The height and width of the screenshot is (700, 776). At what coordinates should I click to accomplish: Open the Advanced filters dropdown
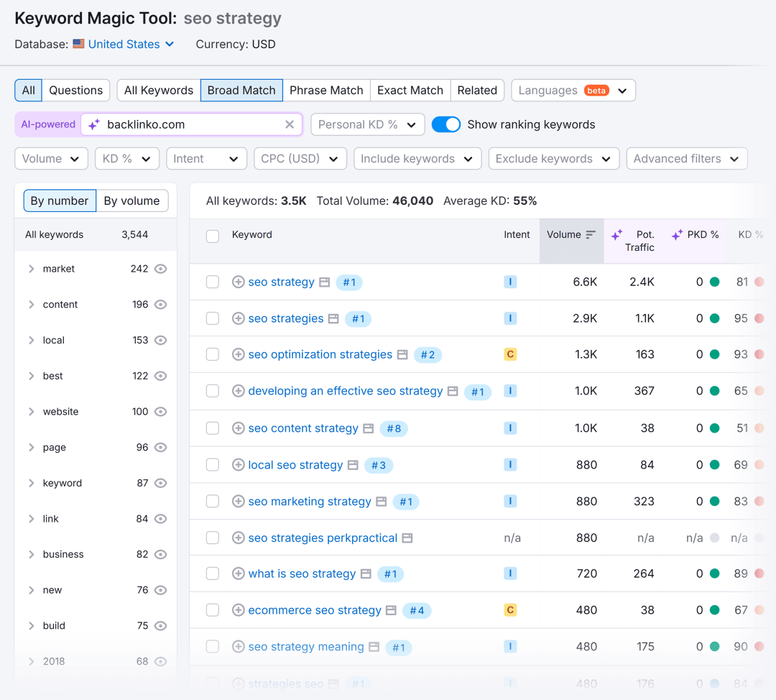click(686, 159)
